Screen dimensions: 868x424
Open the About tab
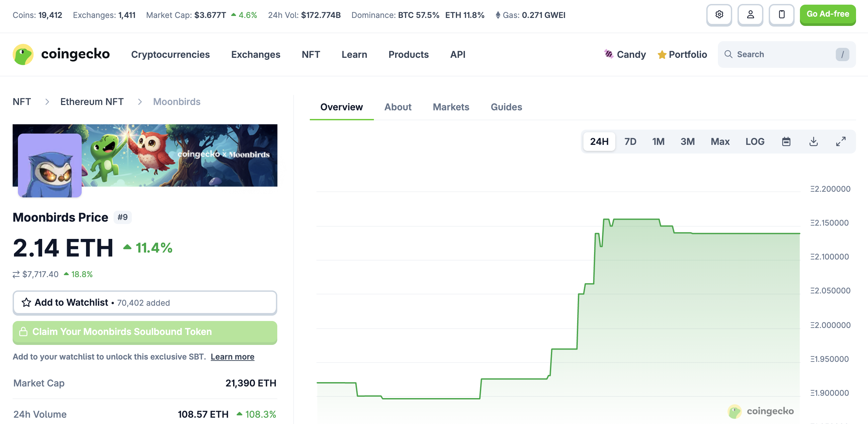(x=397, y=107)
